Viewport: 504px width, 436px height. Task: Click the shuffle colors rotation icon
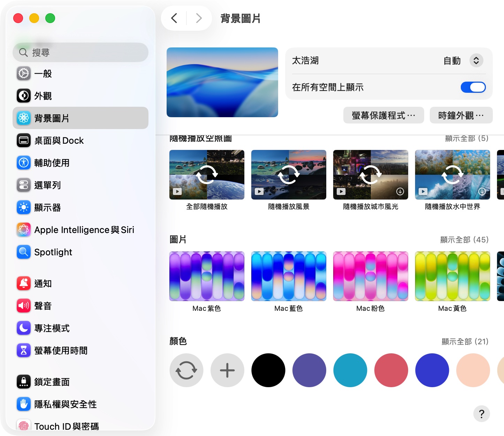click(186, 370)
